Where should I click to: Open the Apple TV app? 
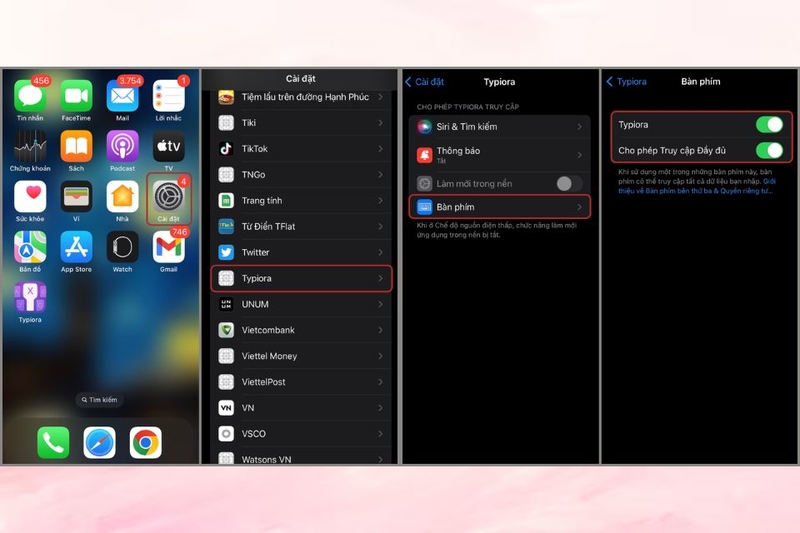click(x=169, y=146)
